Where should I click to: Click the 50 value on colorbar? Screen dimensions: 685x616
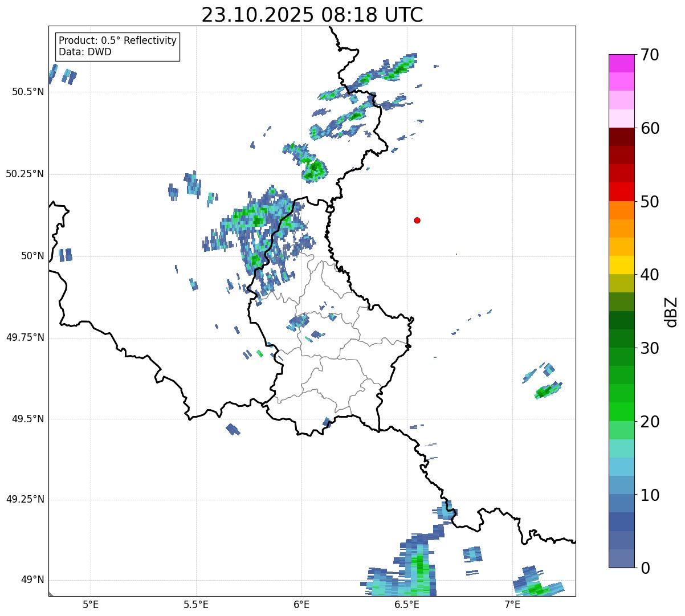click(650, 202)
